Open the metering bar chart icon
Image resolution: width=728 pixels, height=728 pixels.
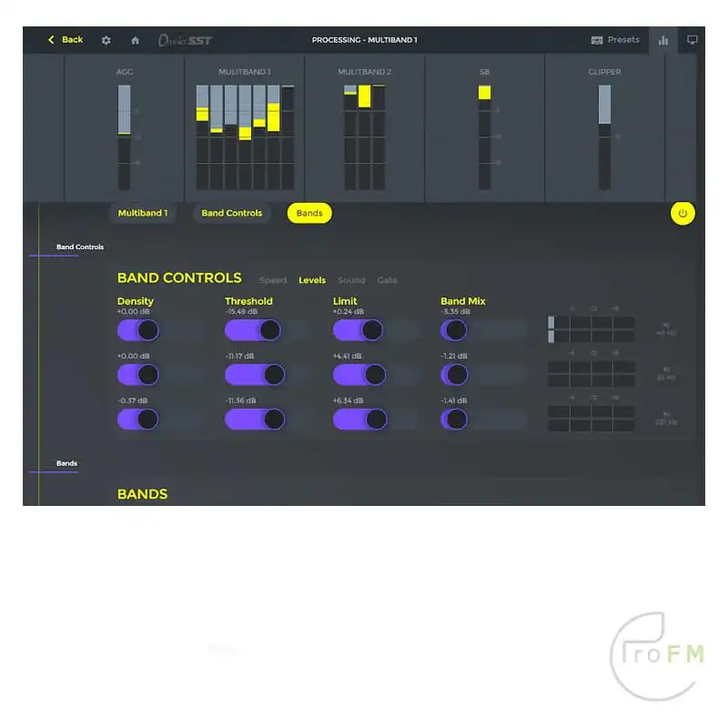coord(663,40)
